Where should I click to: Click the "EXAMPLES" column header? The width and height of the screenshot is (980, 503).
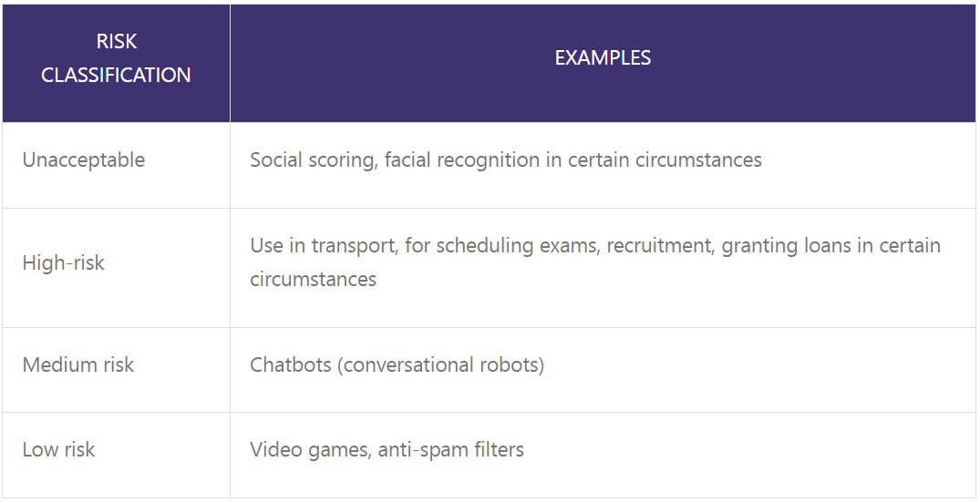[x=603, y=58]
